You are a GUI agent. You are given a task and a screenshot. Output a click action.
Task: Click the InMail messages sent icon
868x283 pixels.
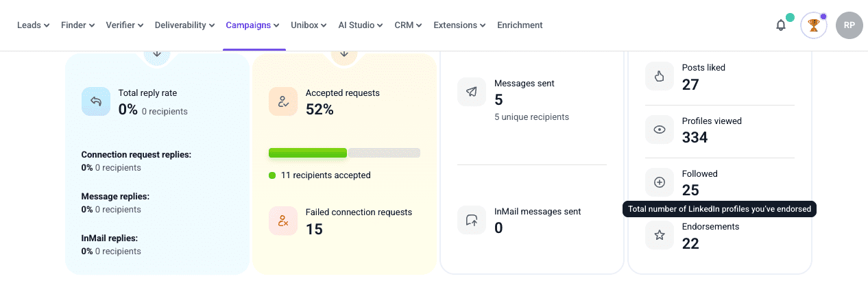(x=471, y=220)
